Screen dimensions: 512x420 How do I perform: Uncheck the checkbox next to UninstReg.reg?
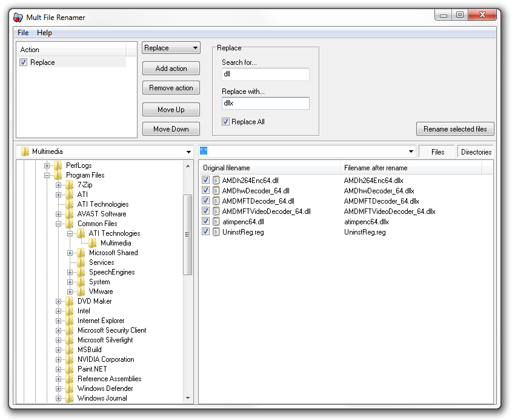(205, 232)
